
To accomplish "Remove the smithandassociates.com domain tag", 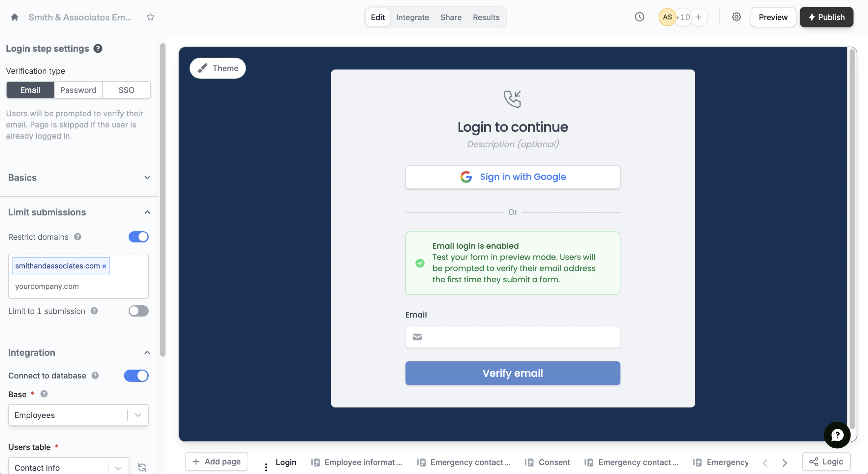I will pyautogui.click(x=104, y=266).
